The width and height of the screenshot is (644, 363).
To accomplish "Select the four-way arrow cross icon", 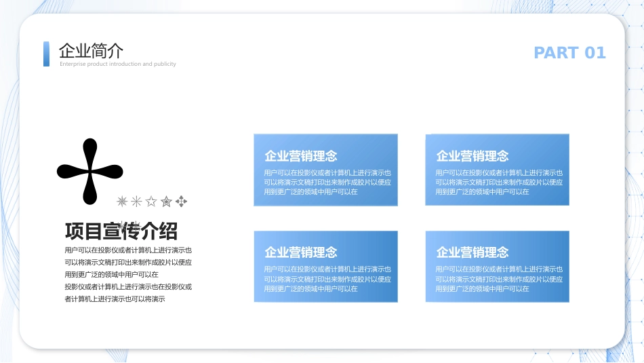I will pyautogui.click(x=181, y=201).
